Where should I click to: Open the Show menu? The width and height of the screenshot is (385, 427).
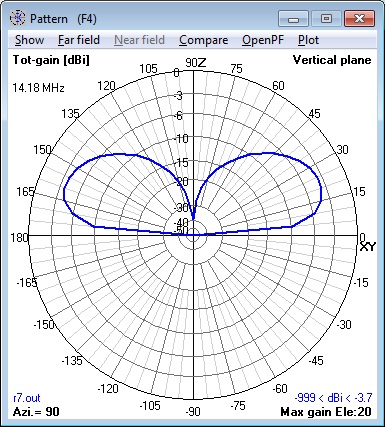click(x=29, y=40)
